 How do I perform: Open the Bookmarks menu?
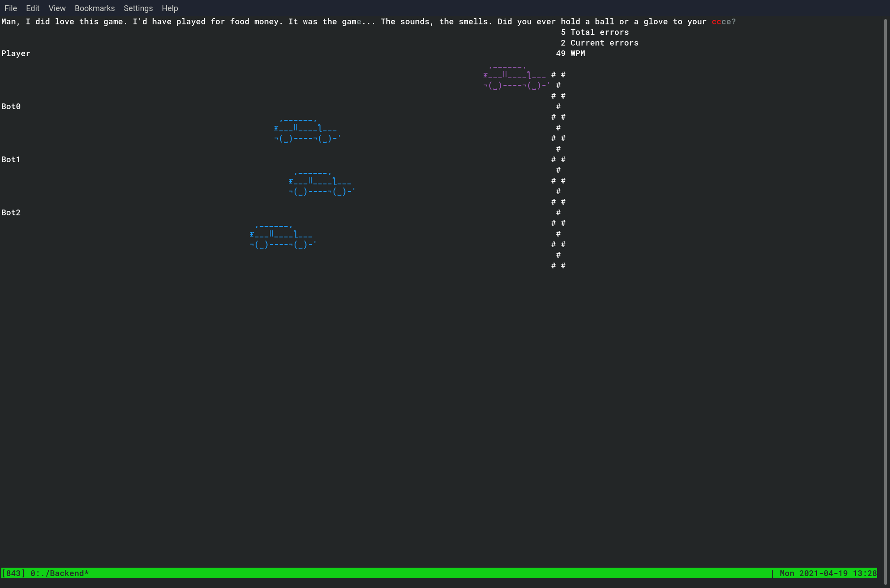(95, 8)
